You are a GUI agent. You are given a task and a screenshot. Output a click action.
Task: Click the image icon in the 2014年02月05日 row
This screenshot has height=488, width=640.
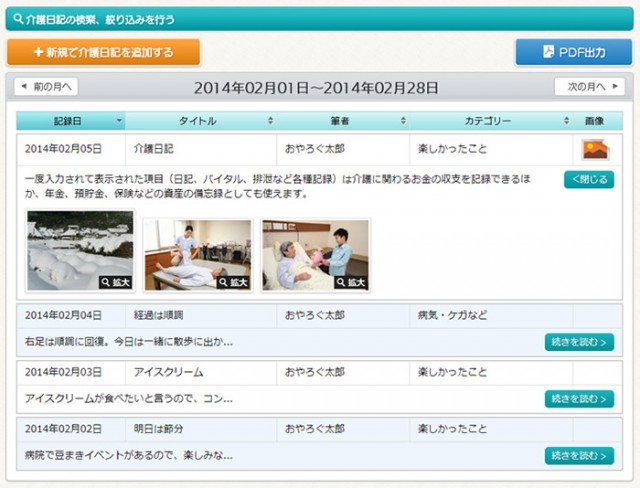tap(596, 149)
